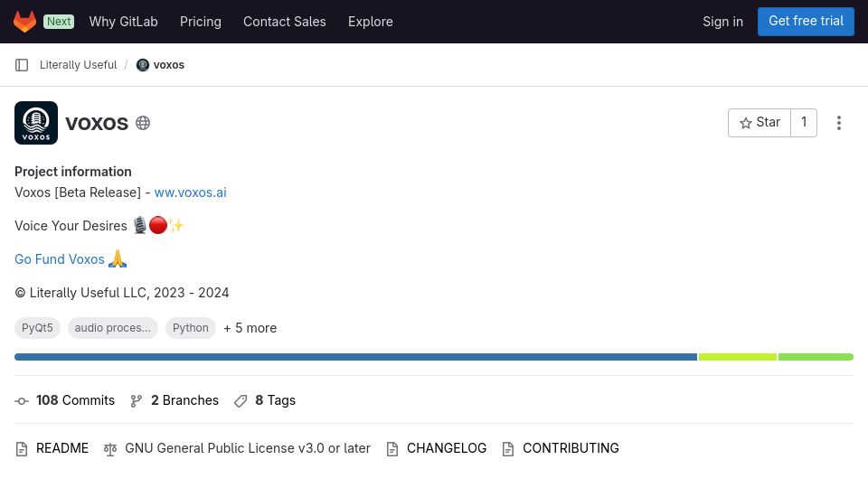Click the star count 1
868x488 pixels.
click(x=804, y=123)
